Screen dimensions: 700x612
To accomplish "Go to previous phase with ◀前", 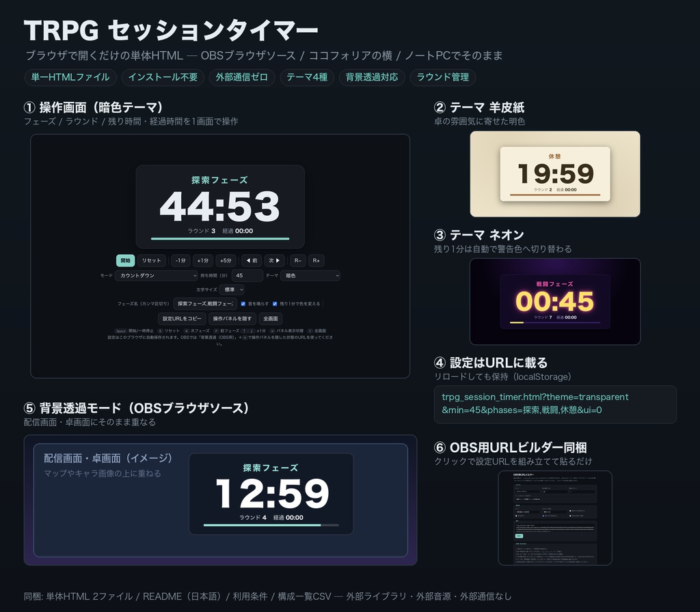I will (x=252, y=260).
